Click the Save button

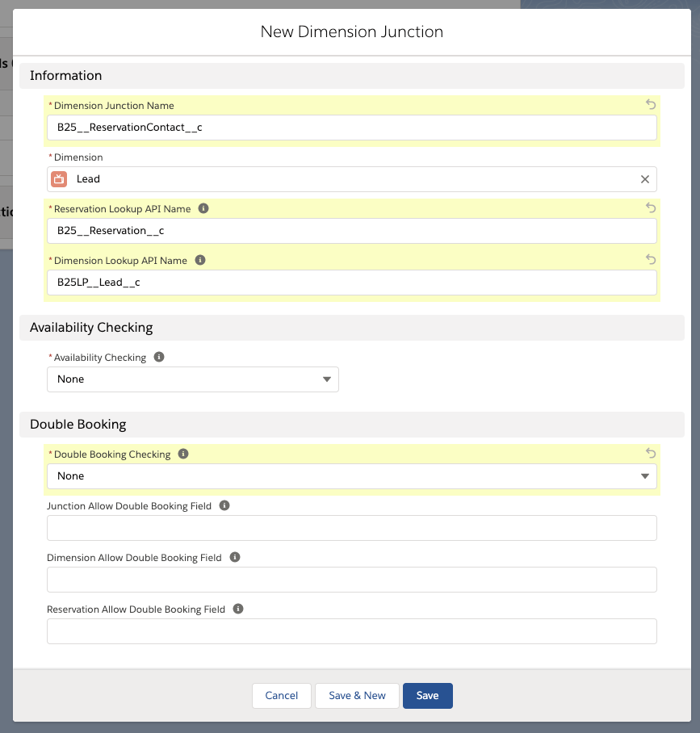point(427,696)
